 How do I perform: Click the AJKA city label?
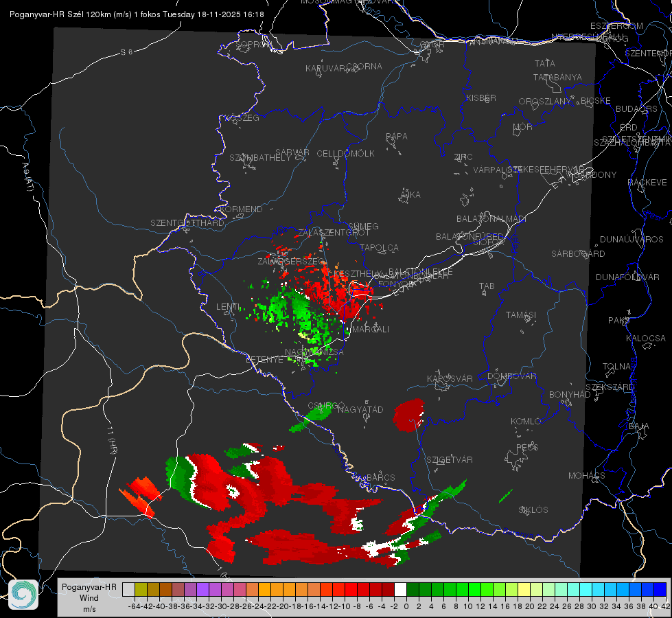click(x=410, y=195)
